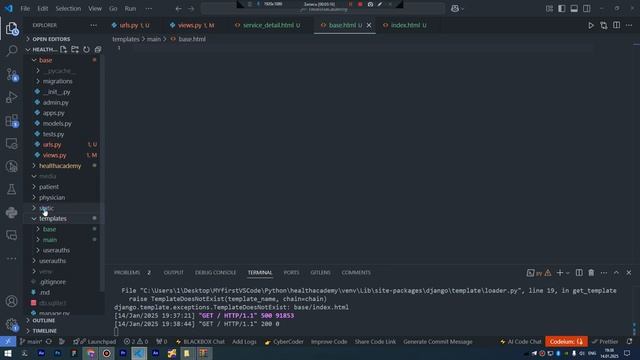The image size is (640, 360).
Task: Add a new terminal with plus icon
Action: 560,273
